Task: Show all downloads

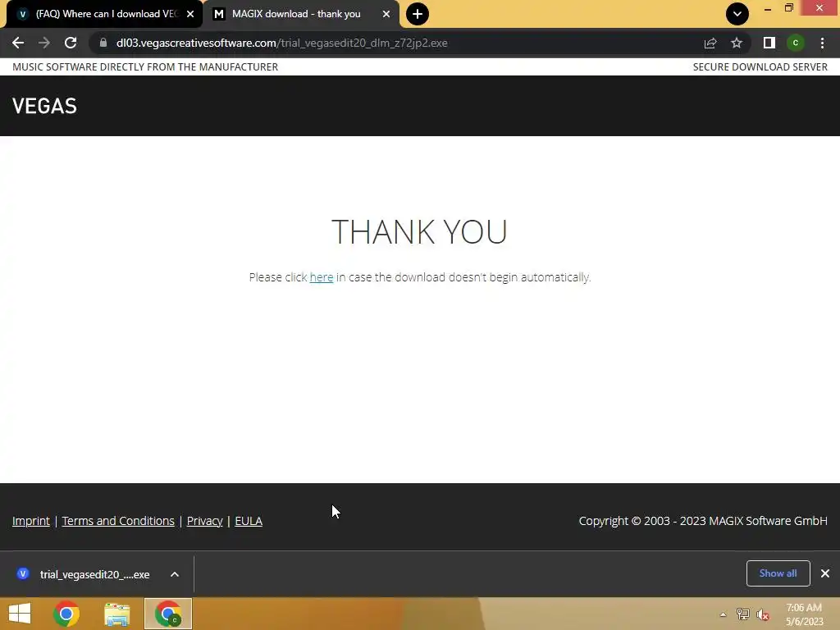Action: point(778,573)
